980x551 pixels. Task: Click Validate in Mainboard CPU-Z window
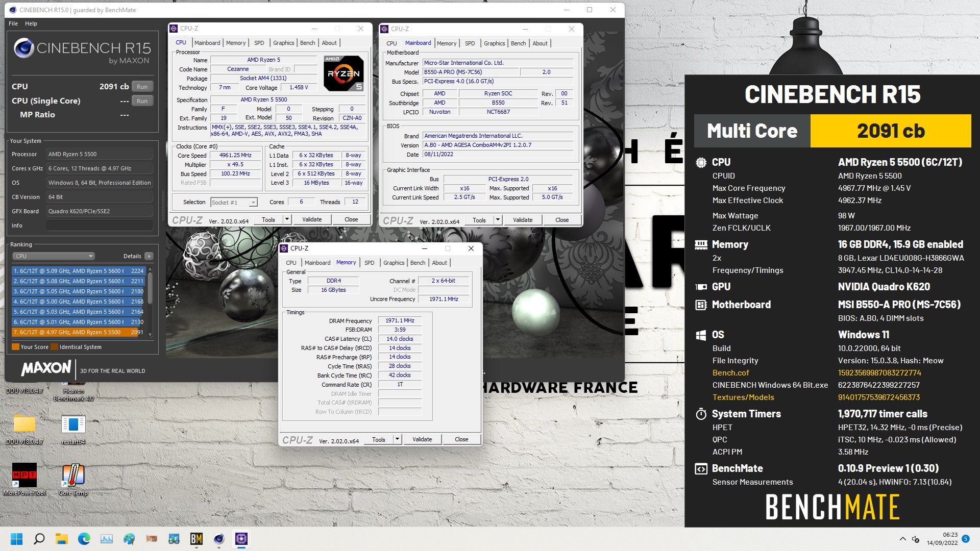(523, 220)
